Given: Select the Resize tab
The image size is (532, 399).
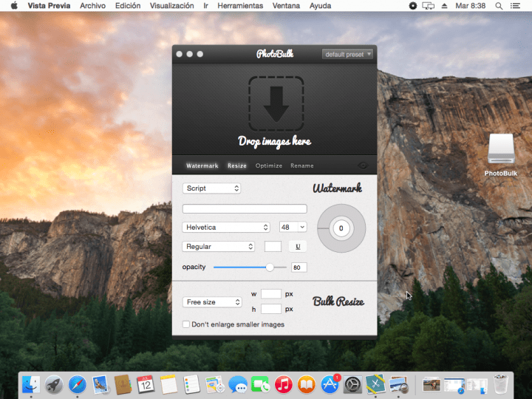Looking at the screenshot, I should (x=237, y=166).
